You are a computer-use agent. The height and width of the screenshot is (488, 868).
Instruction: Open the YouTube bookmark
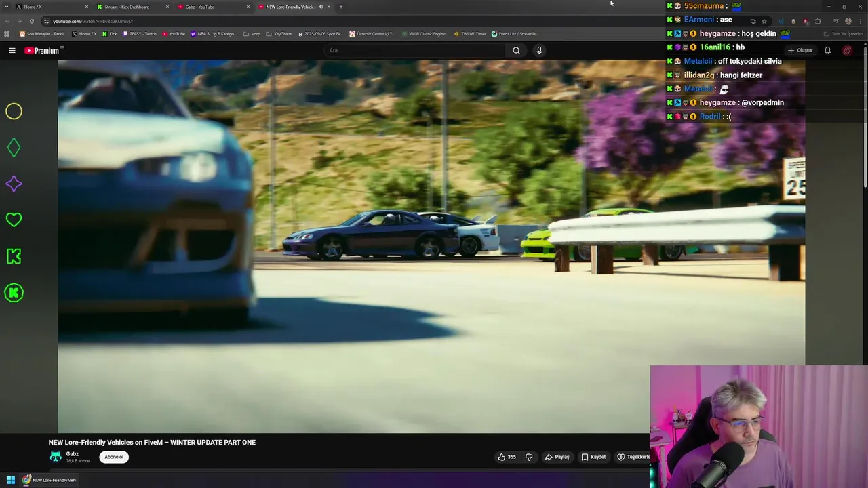[174, 33]
